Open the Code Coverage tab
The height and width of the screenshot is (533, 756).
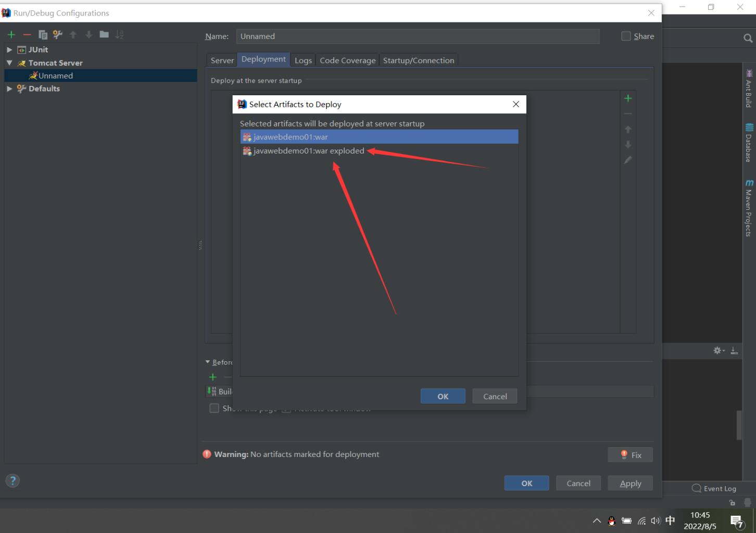(348, 60)
